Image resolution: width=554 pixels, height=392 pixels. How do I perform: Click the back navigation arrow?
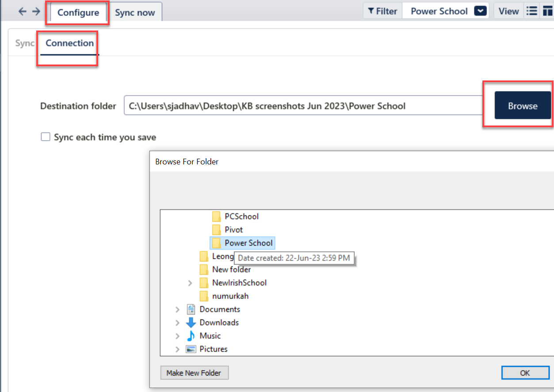point(23,11)
